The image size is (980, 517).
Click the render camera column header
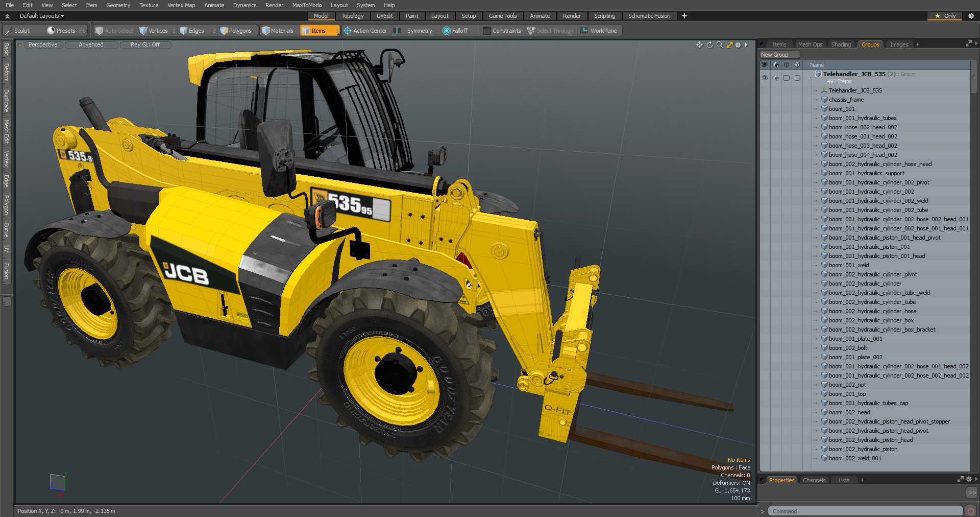(776, 65)
